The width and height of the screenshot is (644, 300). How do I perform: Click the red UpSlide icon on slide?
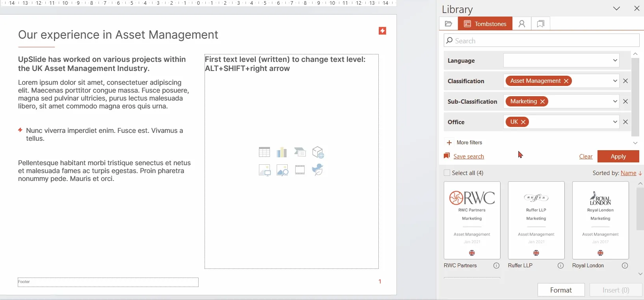pos(382,31)
